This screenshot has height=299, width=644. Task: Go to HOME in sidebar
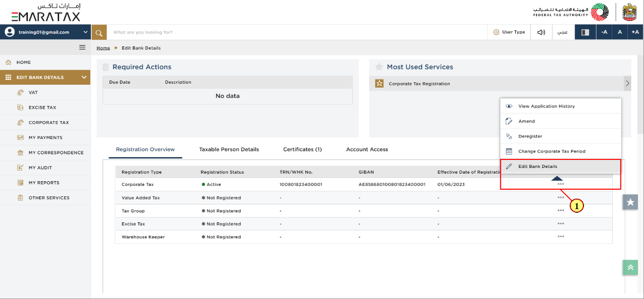(x=45, y=62)
